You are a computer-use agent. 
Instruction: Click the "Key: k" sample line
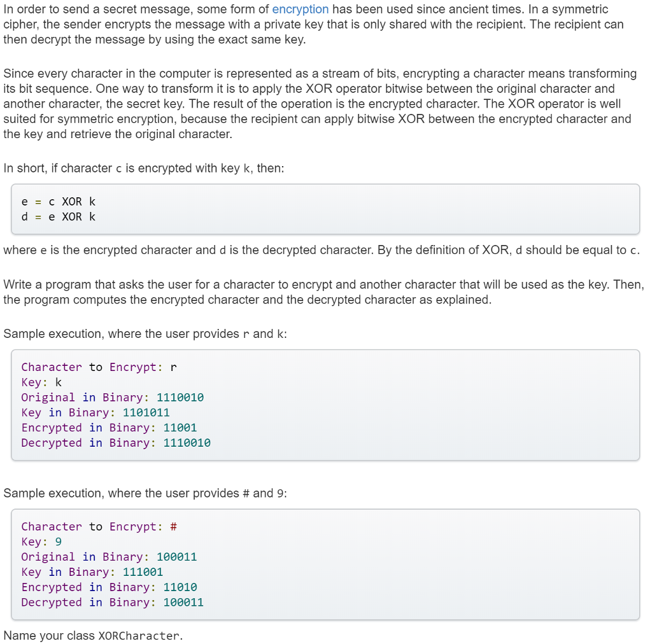click(x=41, y=382)
